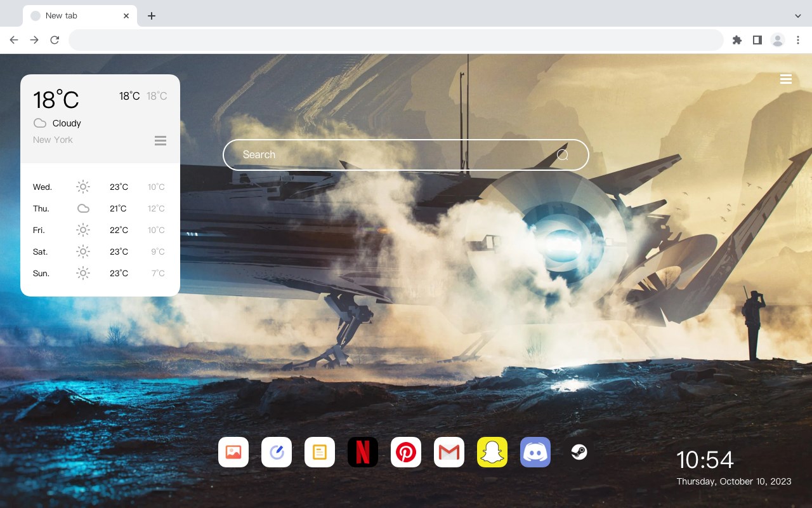Open the yellow notes shortcut
Viewport: 812px width, 508px height.
coord(320,452)
